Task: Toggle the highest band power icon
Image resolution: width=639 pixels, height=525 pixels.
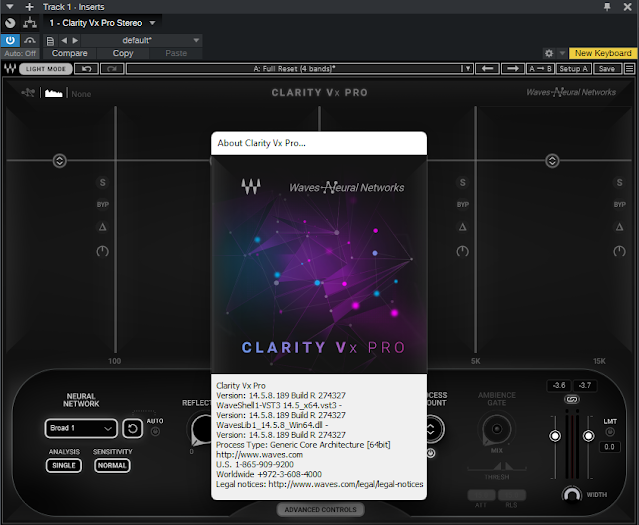Action: tap(619, 251)
